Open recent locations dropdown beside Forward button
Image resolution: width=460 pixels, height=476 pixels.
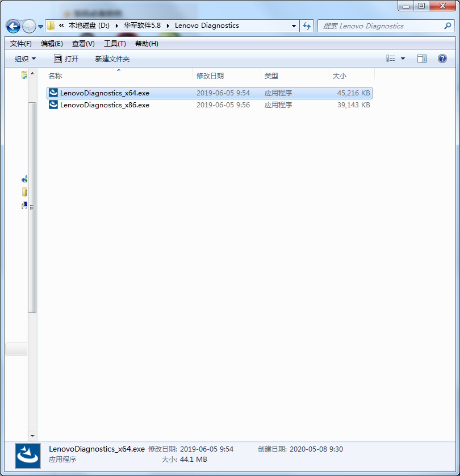tap(41, 26)
